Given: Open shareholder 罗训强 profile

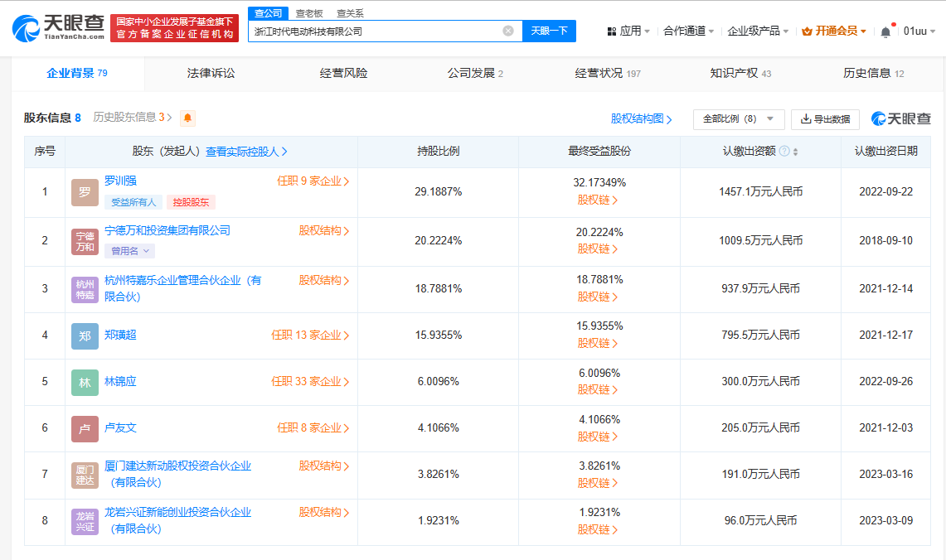Looking at the screenshot, I should 120,181.
